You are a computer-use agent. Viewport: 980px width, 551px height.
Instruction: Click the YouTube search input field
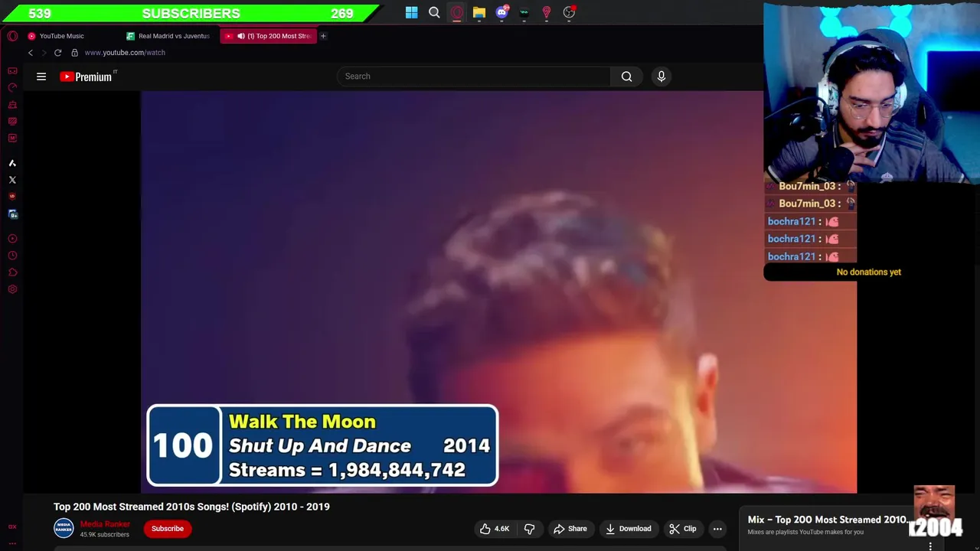pyautogui.click(x=473, y=77)
